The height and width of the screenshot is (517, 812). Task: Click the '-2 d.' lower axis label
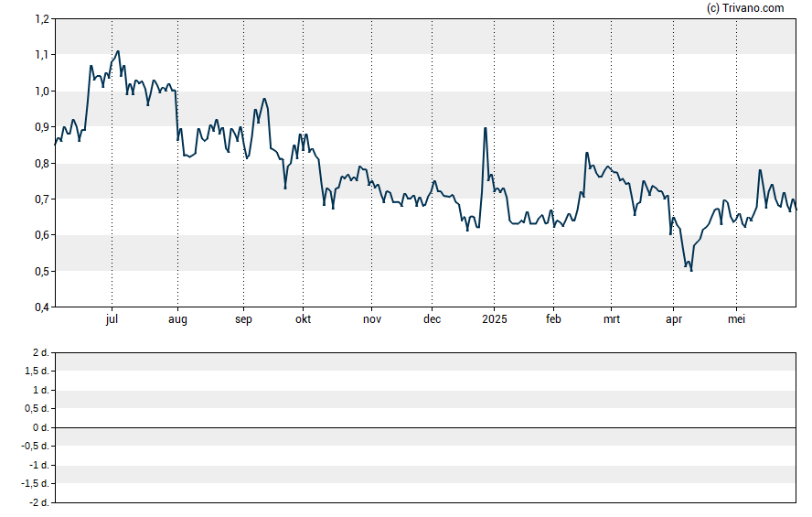38,502
